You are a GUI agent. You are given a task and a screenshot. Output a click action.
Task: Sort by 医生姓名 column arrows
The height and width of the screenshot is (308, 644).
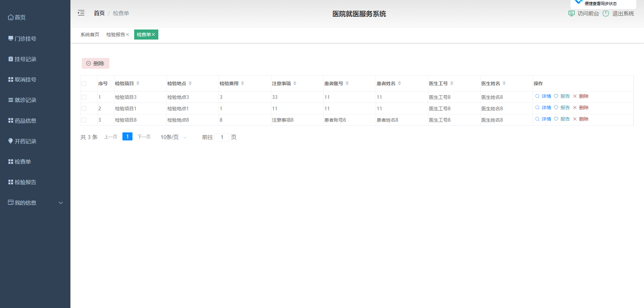tap(504, 83)
